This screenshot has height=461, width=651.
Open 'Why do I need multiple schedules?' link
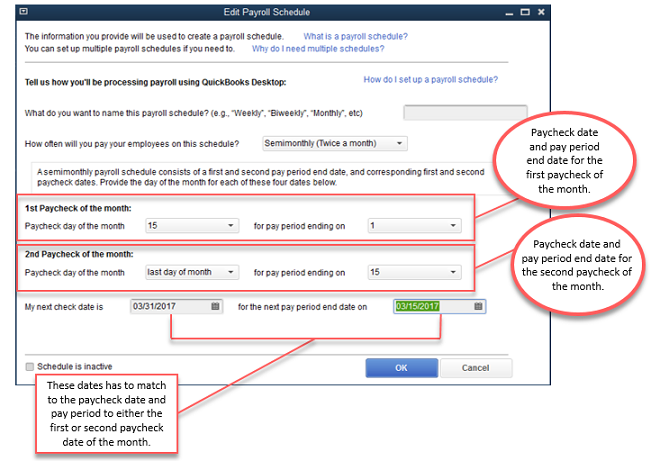[x=318, y=49]
